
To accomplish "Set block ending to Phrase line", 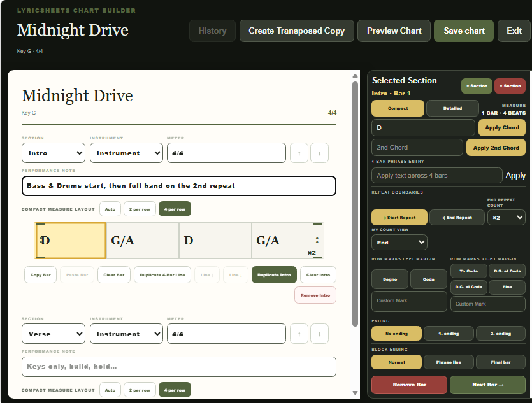I will (x=449, y=362).
